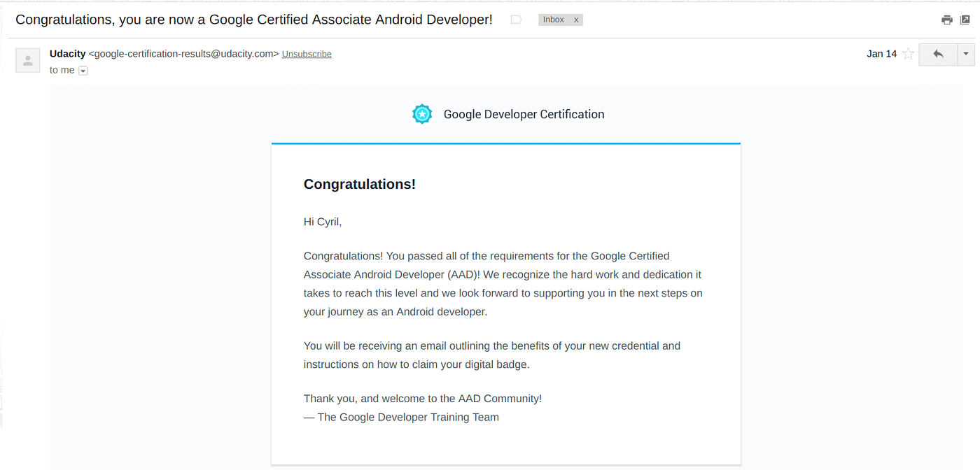Click the 'Google Developer Certification' header text
This screenshot has width=980, height=470.
(524, 114)
